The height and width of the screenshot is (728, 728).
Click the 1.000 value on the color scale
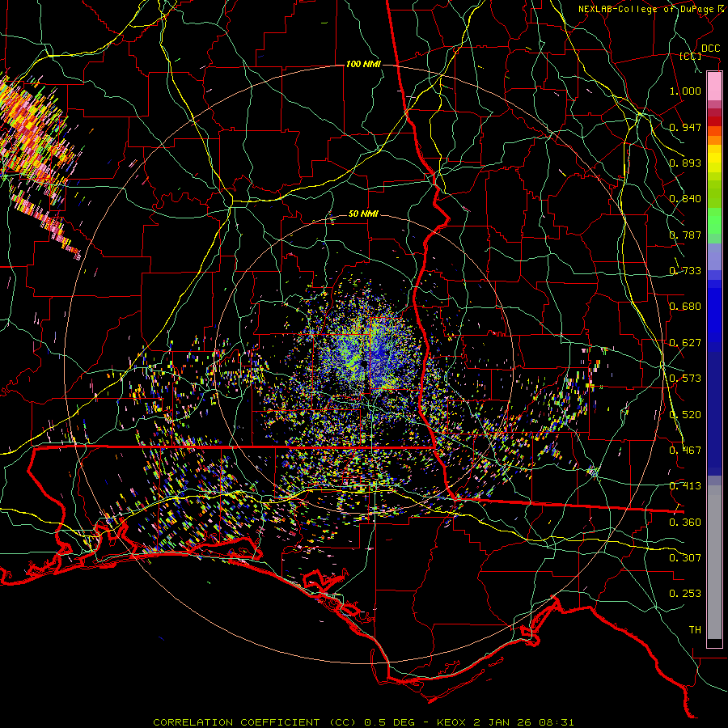[685, 91]
